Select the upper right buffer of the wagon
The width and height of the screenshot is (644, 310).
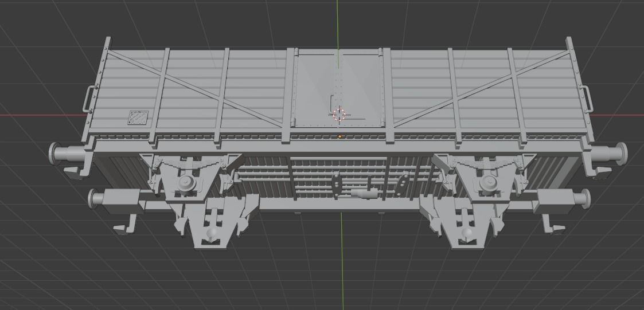[x=609, y=153]
